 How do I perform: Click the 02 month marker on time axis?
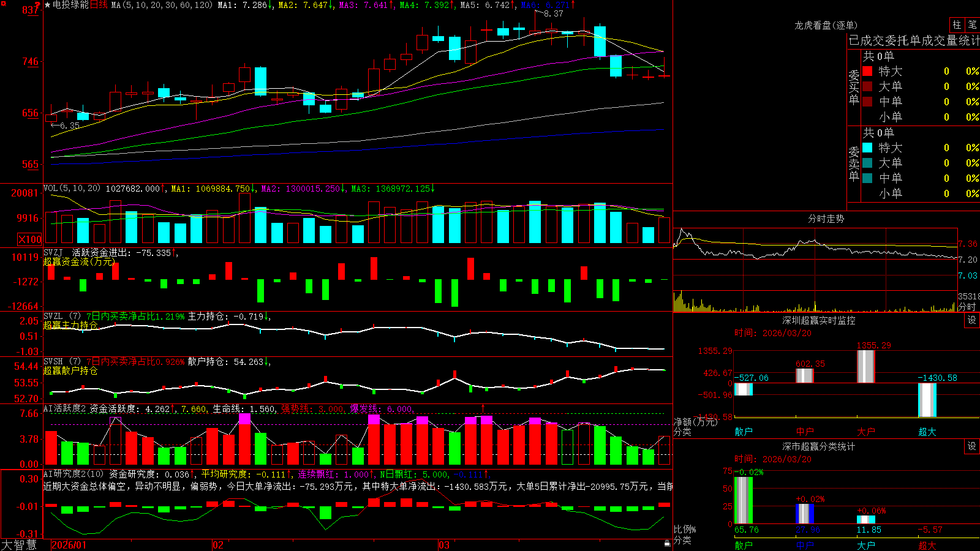click(x=218, y=545)
